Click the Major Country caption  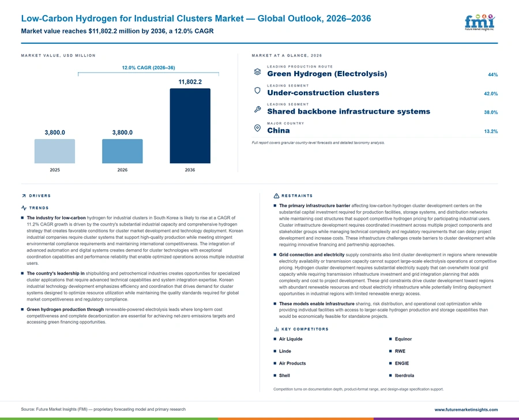pyautogui.click(x=285, y=123)
